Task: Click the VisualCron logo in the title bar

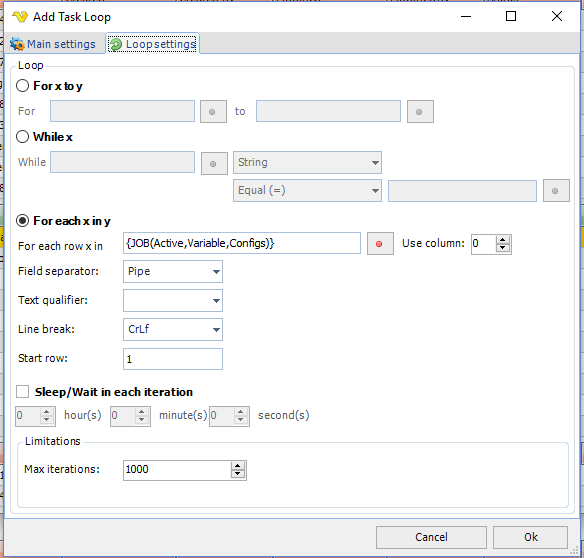Action: [20, 17]
